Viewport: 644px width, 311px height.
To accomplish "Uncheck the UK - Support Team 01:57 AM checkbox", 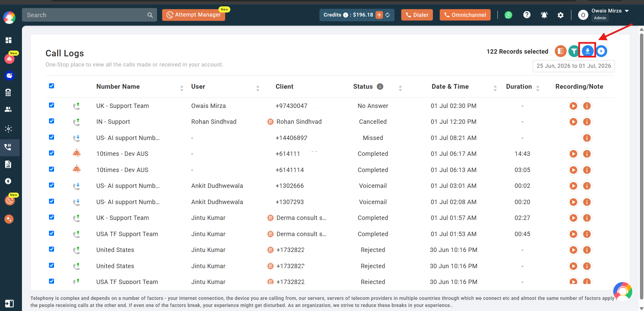I will [51, 217].
